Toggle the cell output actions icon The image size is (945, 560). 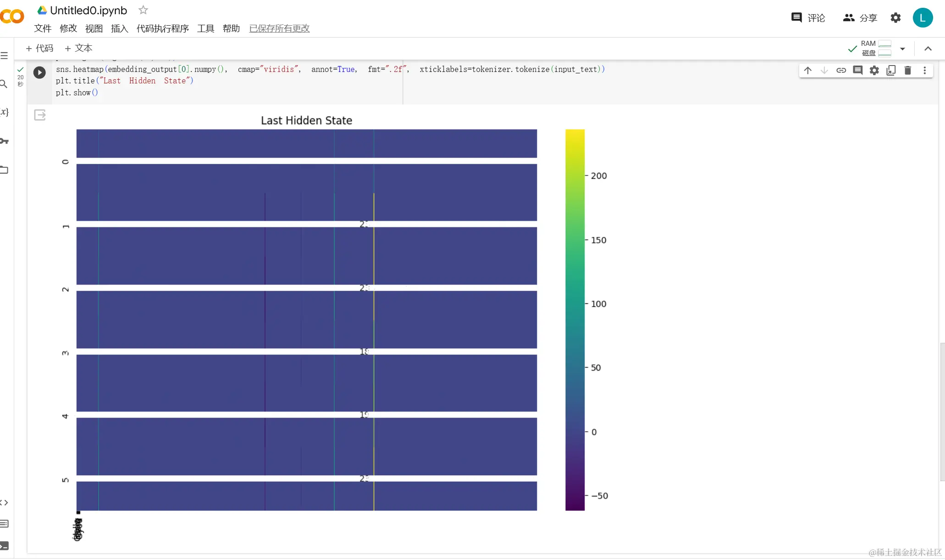40,115
